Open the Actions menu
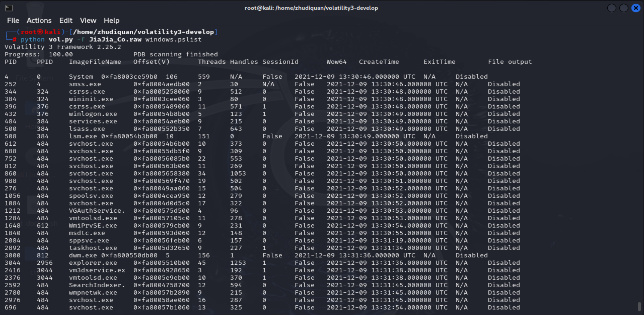 point(39,21)
